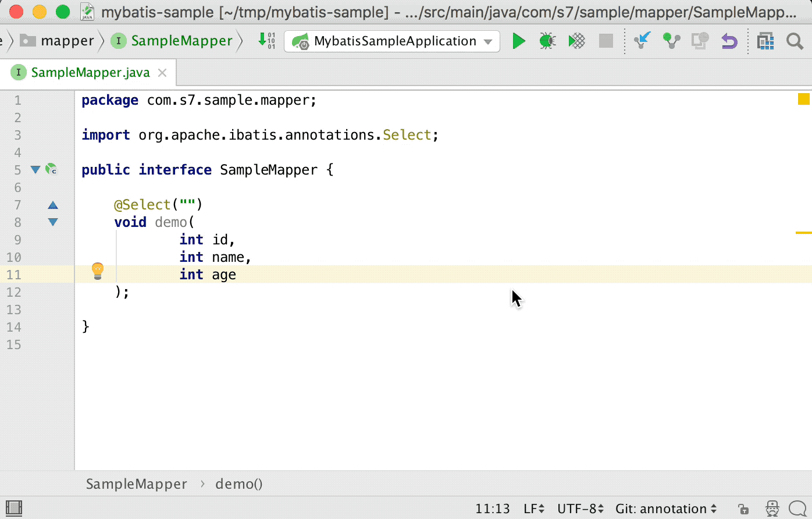The image size is (812, 519).
Task: Toggle tool window bars icon in status bar
Action: click(13, 509)
